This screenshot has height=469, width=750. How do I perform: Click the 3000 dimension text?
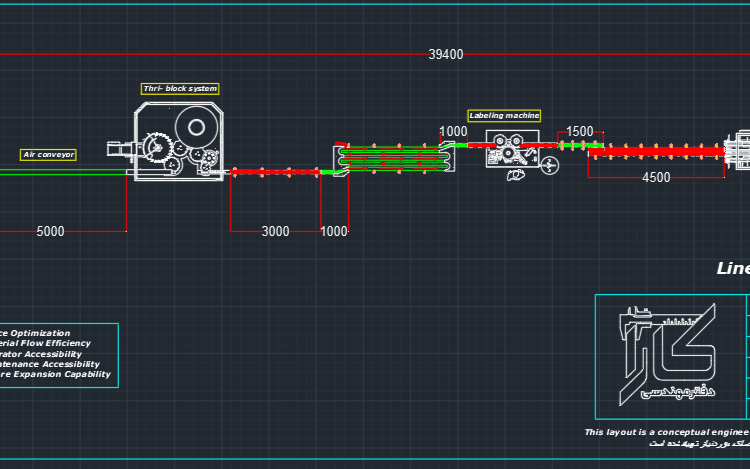tap(275, 231)
